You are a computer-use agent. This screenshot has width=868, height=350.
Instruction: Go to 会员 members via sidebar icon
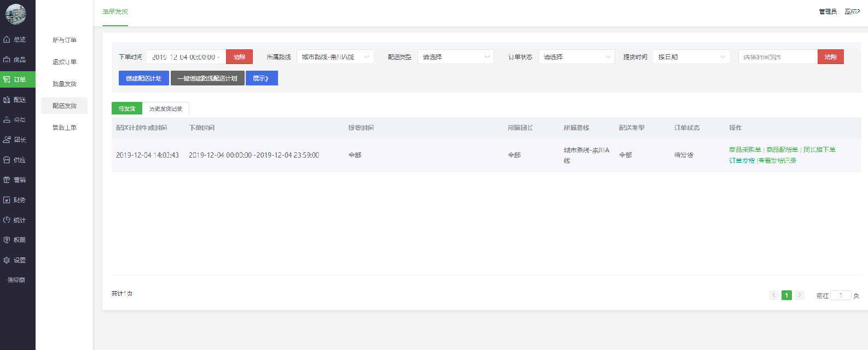pos(7,119)
